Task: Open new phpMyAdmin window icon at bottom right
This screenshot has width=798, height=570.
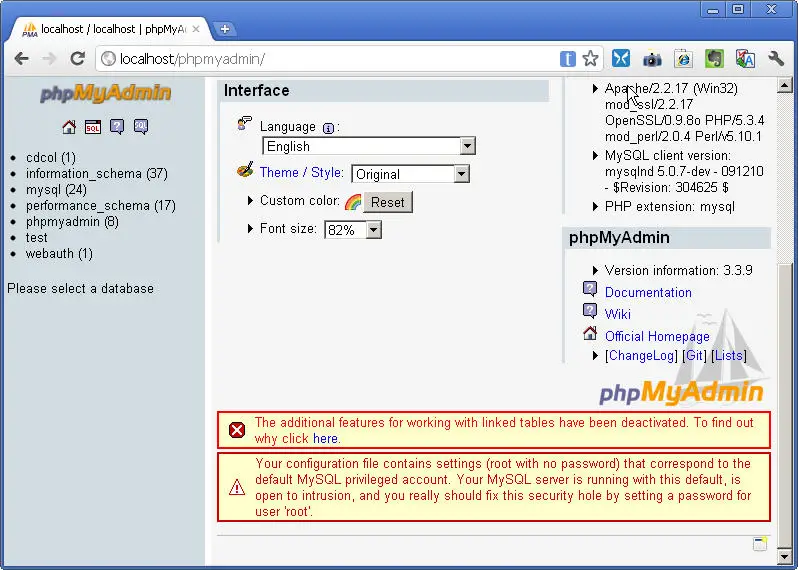Action: point(760,544)
